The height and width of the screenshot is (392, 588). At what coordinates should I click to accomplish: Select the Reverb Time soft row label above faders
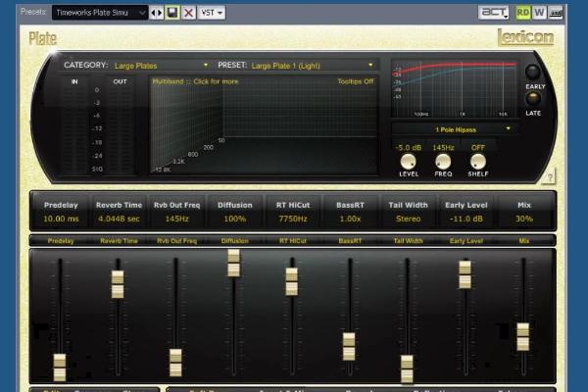[x=119, y=241]
